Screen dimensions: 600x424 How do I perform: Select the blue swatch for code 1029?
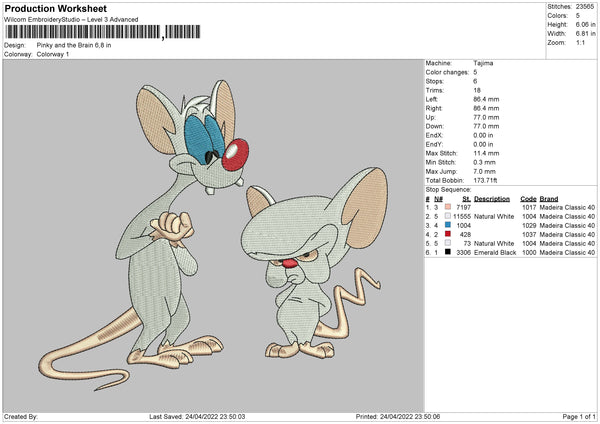coord(446,225)
